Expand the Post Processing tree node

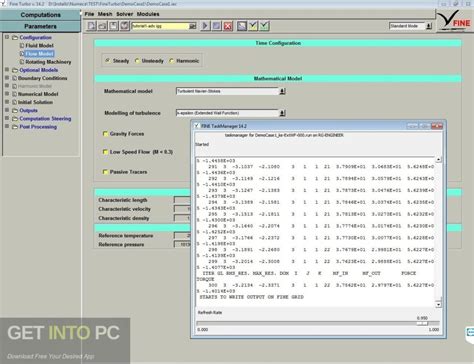point(7,126)
